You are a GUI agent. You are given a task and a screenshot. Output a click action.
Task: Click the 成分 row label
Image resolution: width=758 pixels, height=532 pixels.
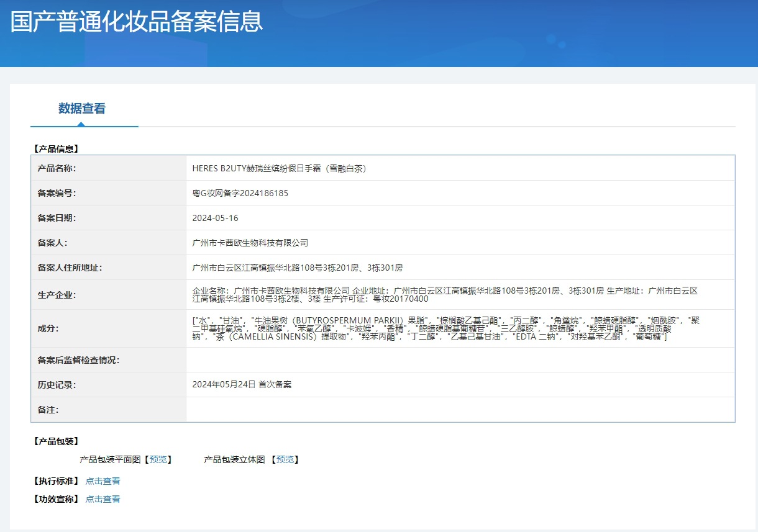point(48,328)
